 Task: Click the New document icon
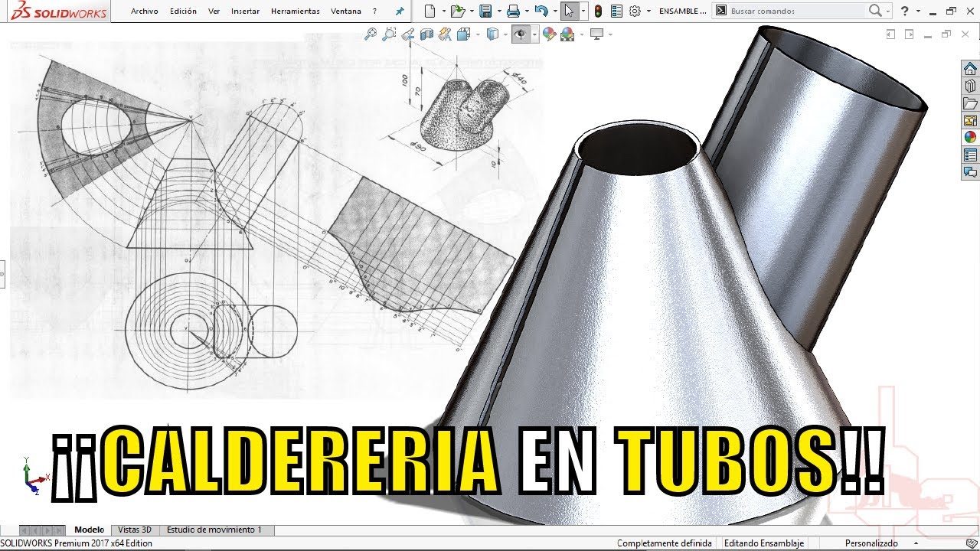[x=430, y=11]
